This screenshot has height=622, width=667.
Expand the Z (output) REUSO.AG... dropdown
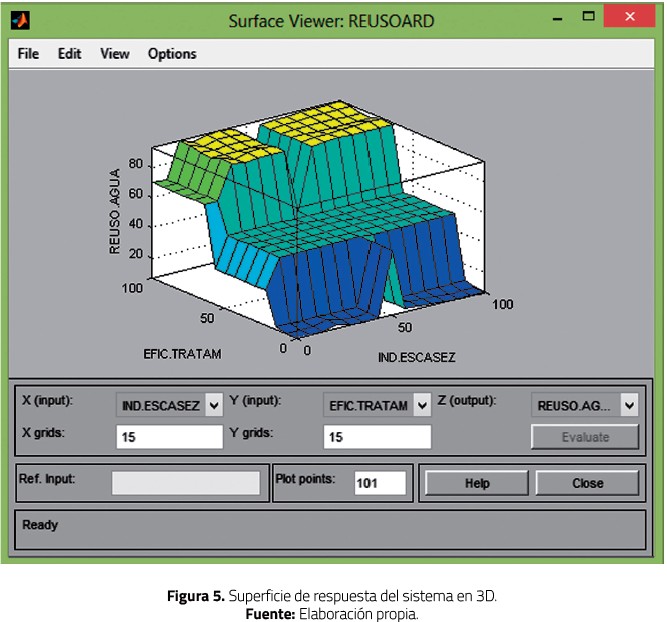click(628, 405)
